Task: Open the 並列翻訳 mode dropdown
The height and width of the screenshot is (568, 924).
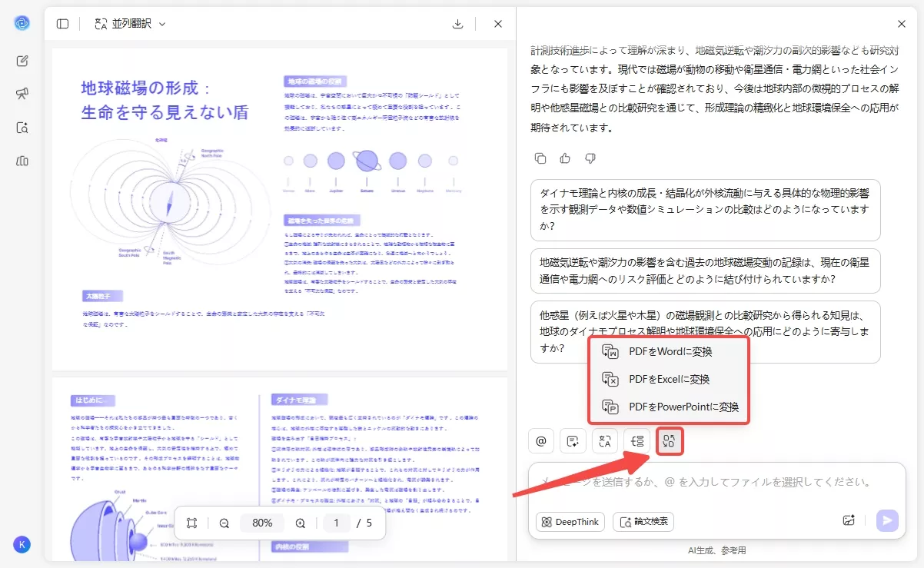Action: coord(130,24)
